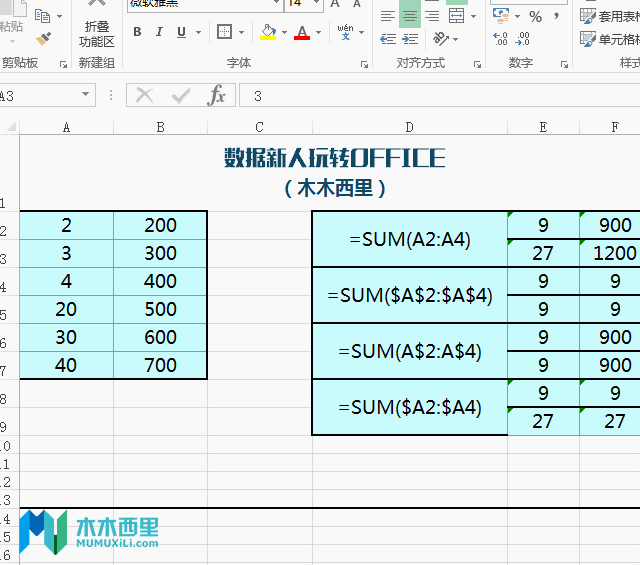Select cell containing 700
Image resolution: width=640 pixels, height=565 pixels.
(160, 365)
